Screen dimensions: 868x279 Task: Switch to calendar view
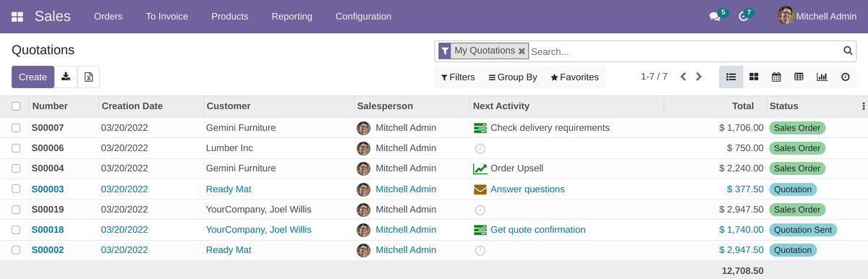click(776, 77)
